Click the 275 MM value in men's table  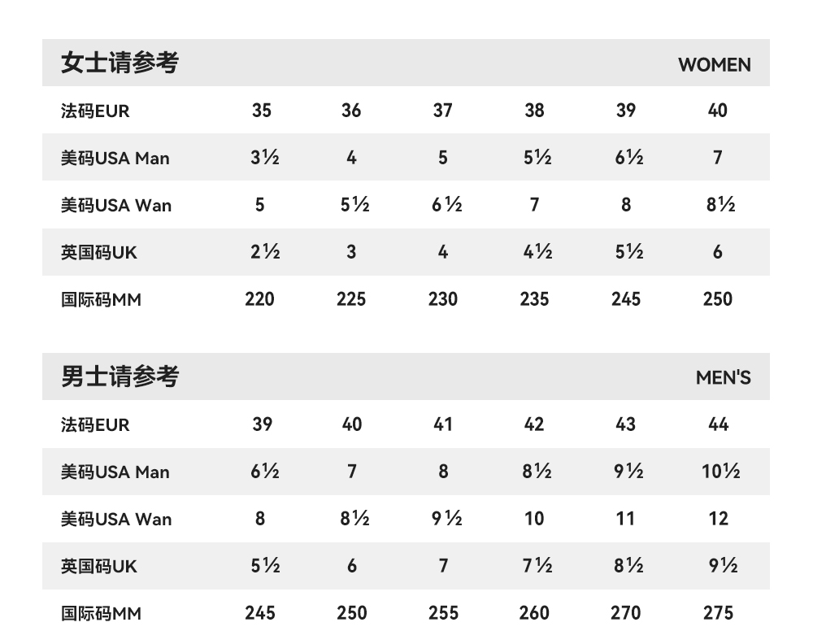coord(718,613)
